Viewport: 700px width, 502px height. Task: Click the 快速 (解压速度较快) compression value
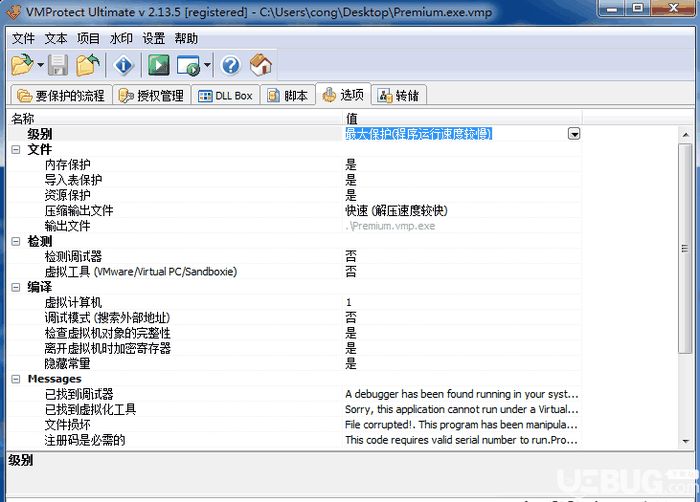click(x=396, y=210)
